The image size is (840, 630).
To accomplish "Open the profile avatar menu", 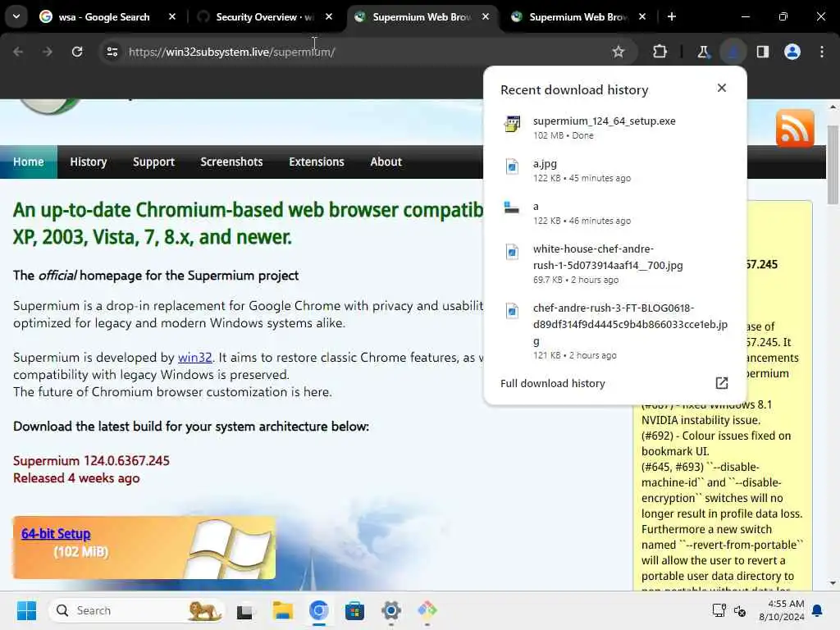I will pos(792,52).
